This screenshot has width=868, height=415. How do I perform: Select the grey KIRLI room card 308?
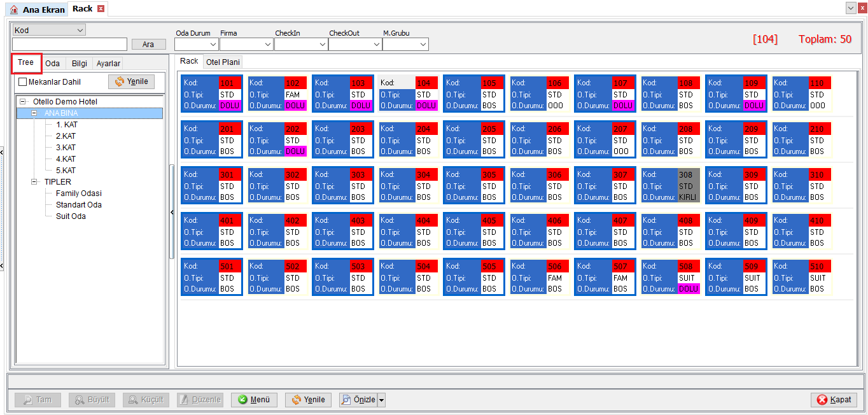(671, 185)
